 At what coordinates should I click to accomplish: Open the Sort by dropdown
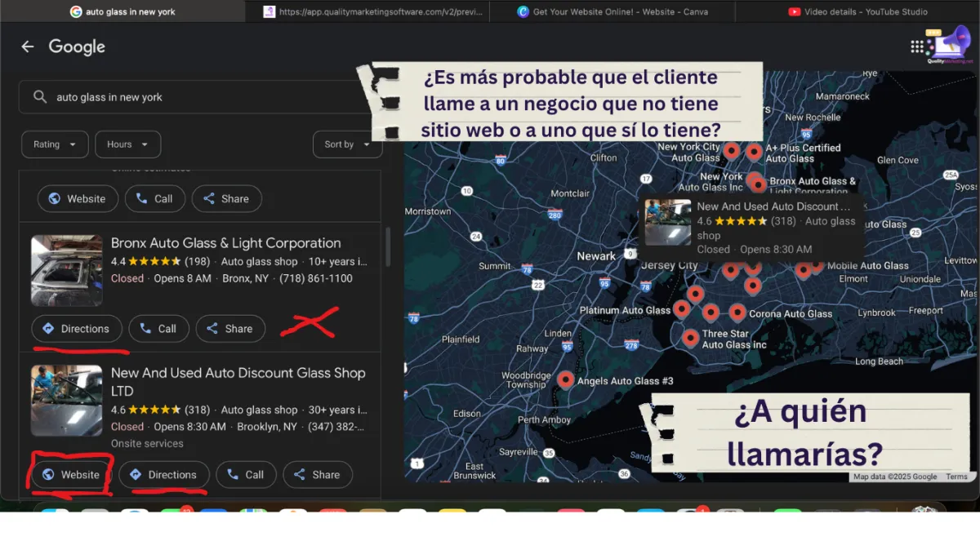[347, 144]
